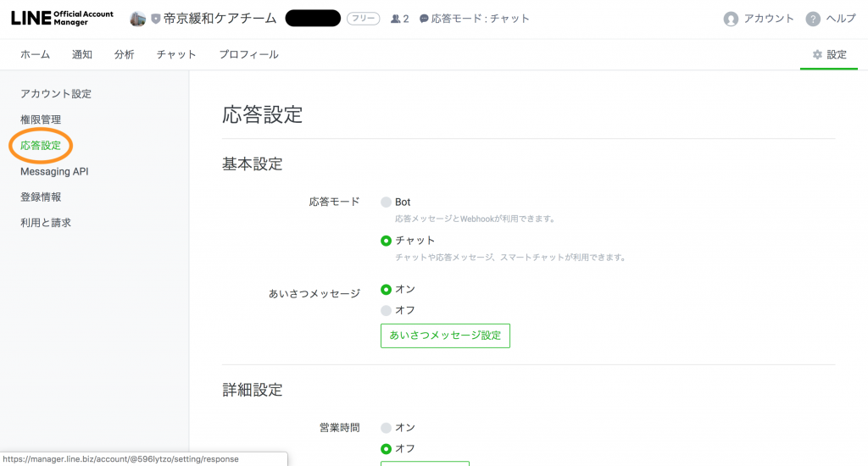The image size is (868, 466).
Task: Open Messaging API in the sidebar
Action: (54, 171)
